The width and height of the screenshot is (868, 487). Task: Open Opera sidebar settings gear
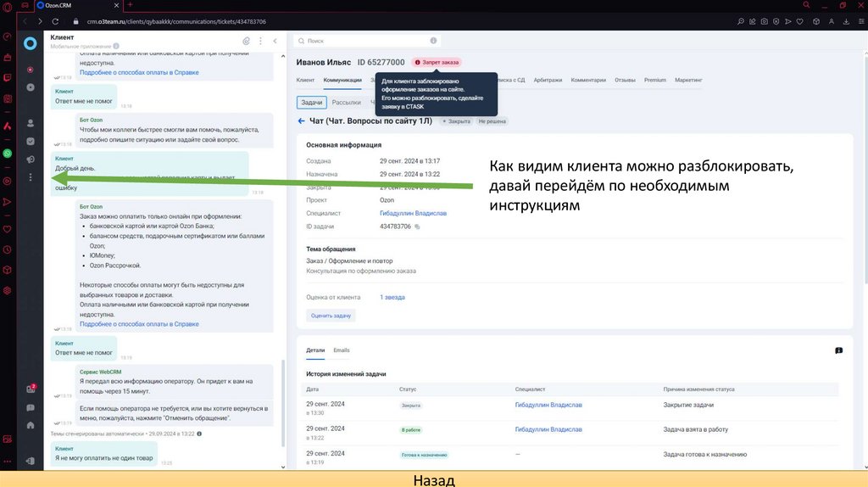7,290
